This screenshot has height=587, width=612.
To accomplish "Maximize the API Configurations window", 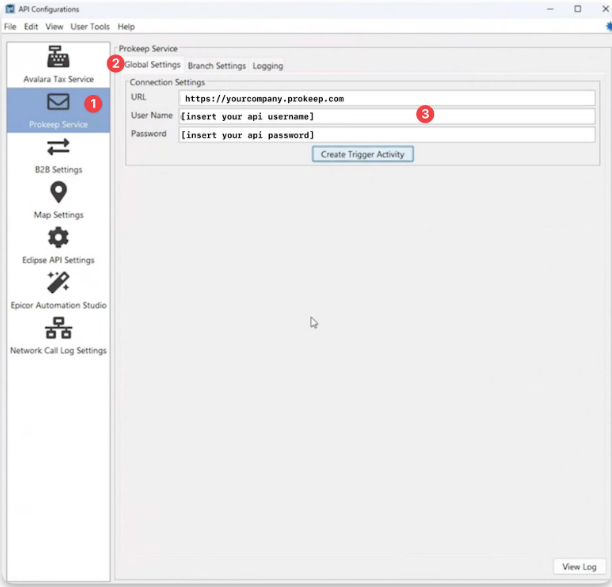I will (578, 9).
